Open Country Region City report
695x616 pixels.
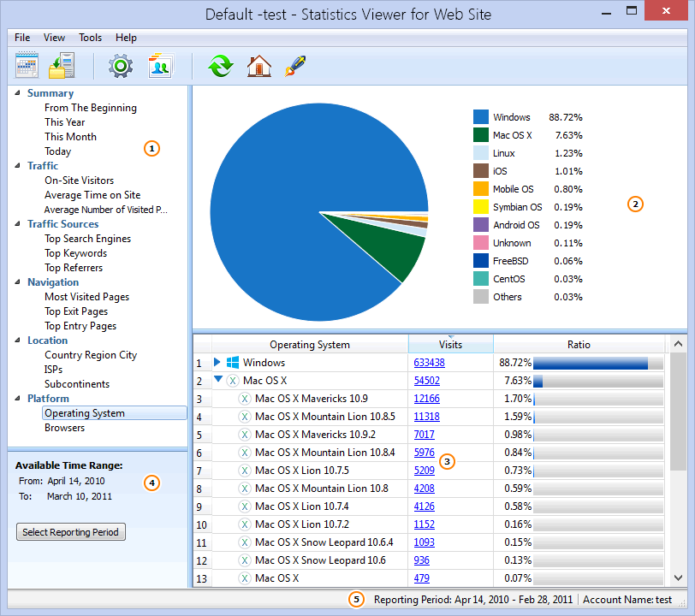coord(91,355)
